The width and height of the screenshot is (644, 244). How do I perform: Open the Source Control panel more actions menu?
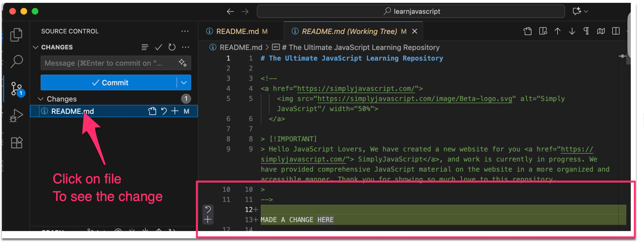pyautogui.click(x=185, y=31)
